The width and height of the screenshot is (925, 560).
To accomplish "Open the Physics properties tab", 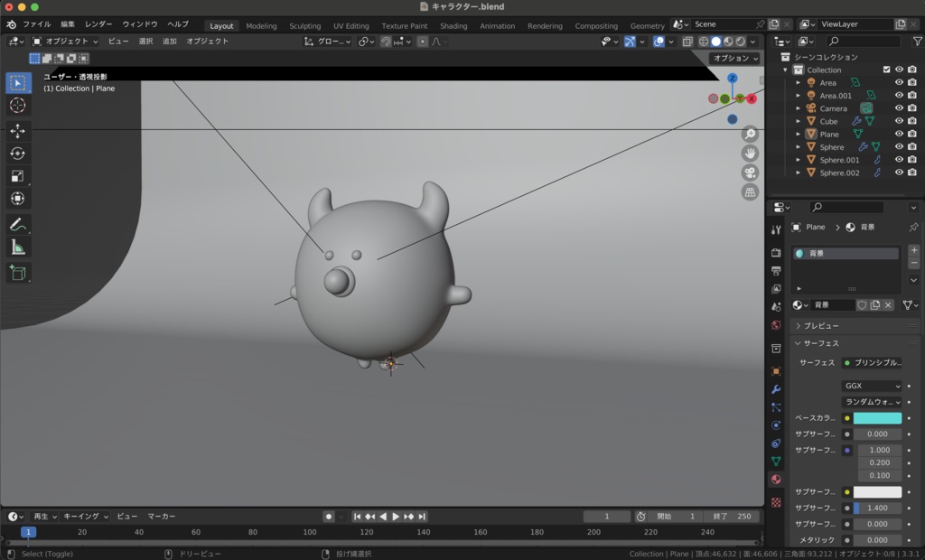I will 777,425.
